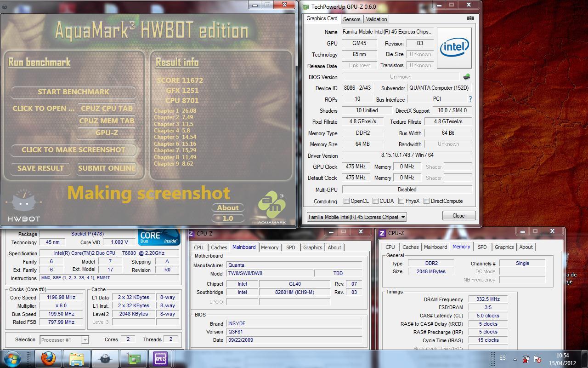
Task: Click the security shield tray icon
Action: point(526,358)
